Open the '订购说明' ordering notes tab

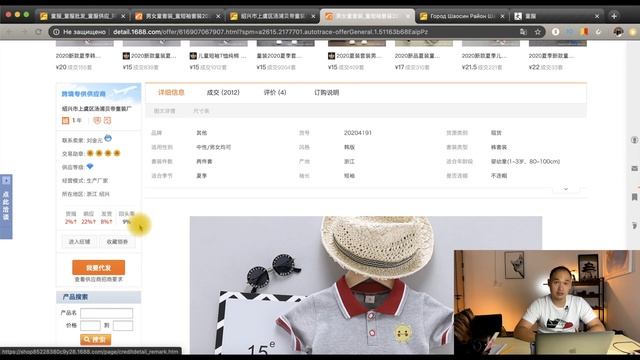tap(327, 93)
